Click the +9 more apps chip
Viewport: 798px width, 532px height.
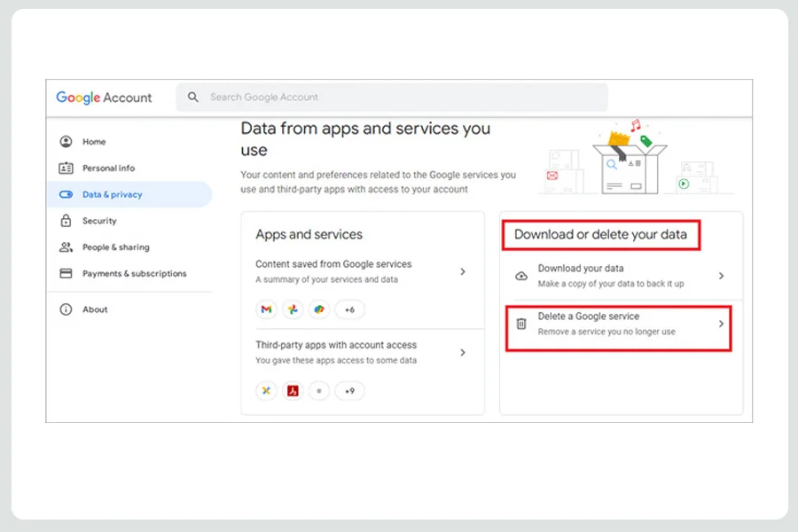pyautogui.click(x=349, y=391)
